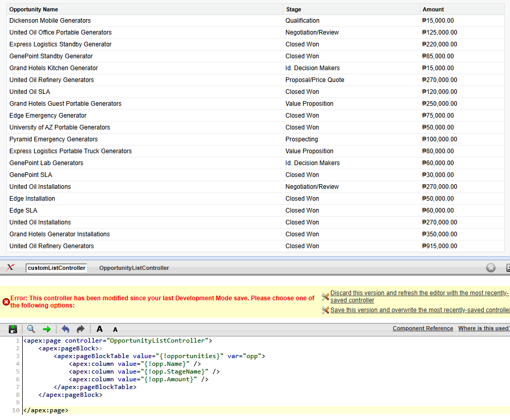Select the Dickenson Mobile Generators row
The width and height of the screenshot is (510, 420).
tap(50, 20)
